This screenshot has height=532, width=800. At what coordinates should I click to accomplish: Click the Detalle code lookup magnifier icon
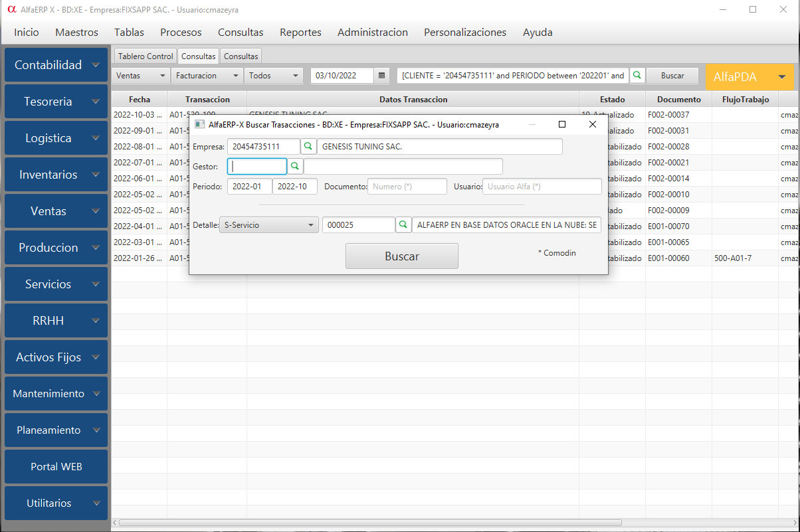coord(403,225)
